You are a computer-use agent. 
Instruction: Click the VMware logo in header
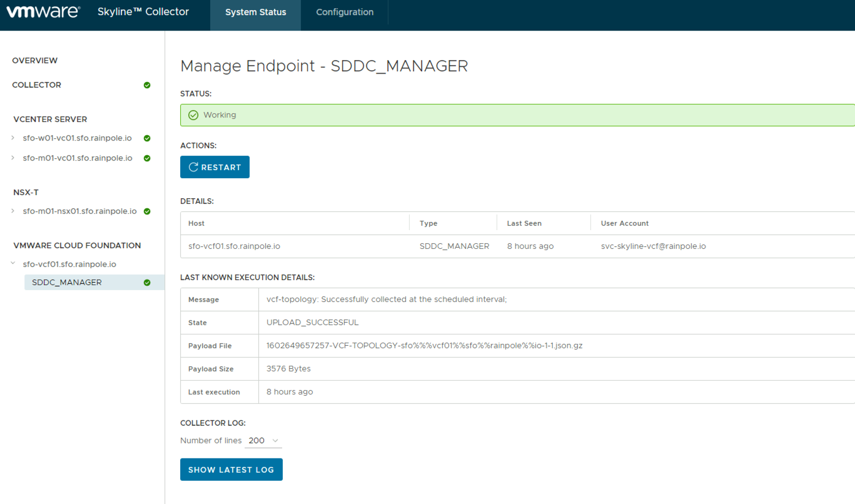point(43,12)
